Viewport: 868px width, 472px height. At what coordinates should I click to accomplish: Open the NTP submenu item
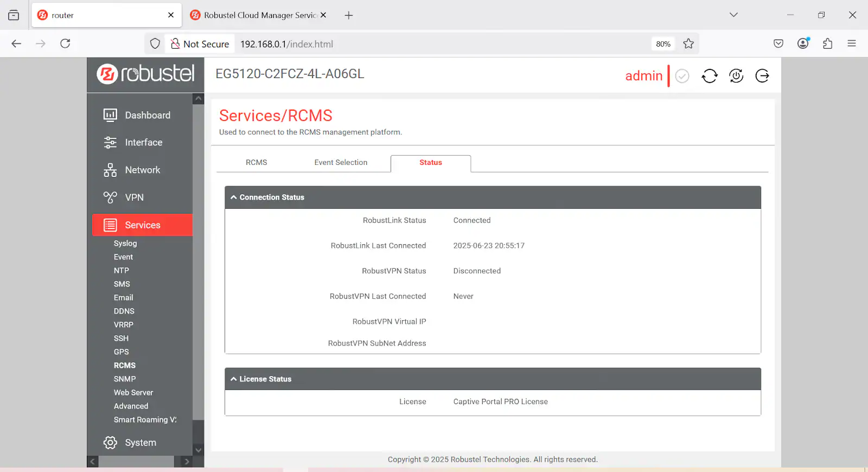click(x=122, y=271)
